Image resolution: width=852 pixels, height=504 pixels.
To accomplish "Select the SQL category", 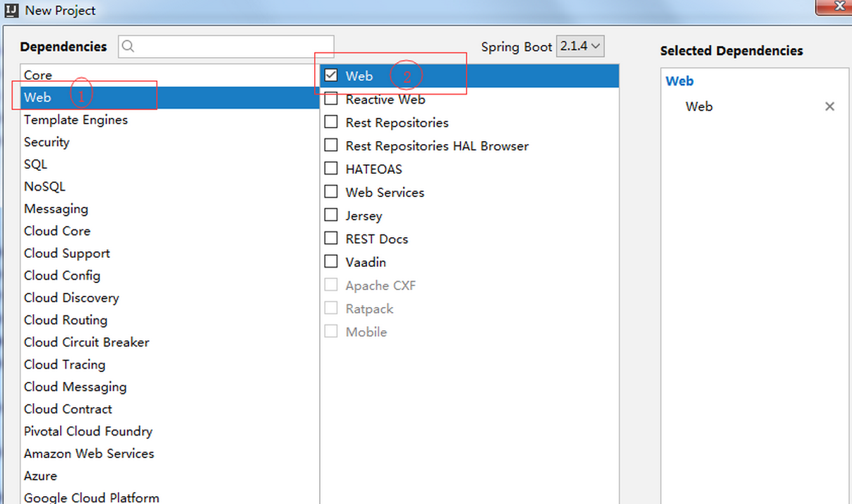I will [169, 164].
